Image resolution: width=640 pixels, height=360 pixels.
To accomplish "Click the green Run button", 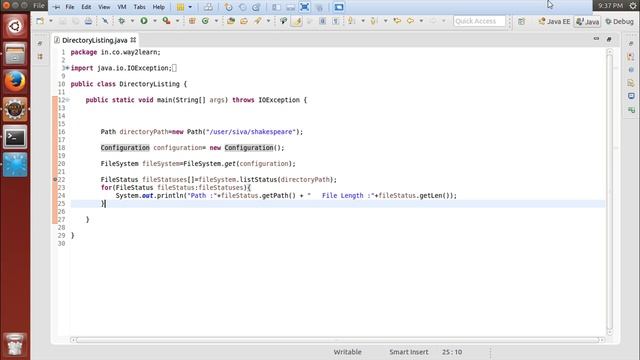I will point(144,21).
